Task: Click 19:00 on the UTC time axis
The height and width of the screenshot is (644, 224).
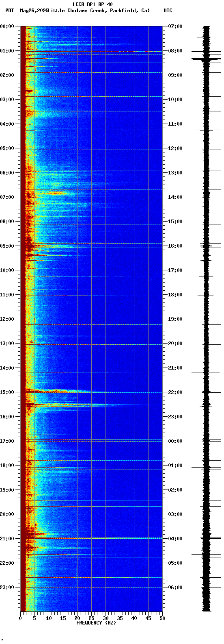Action: pyautogui.click(x=175, y=319)
